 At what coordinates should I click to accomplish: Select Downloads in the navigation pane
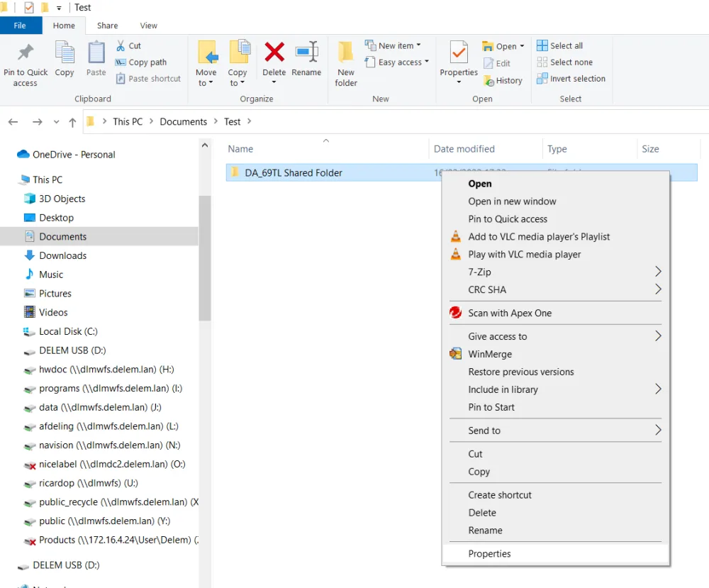click(62, 255)
